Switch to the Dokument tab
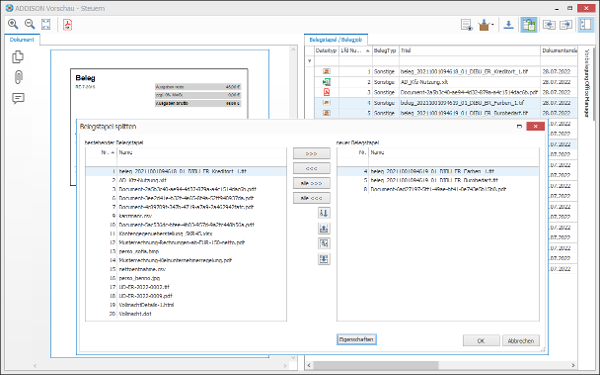 point(22,40)
